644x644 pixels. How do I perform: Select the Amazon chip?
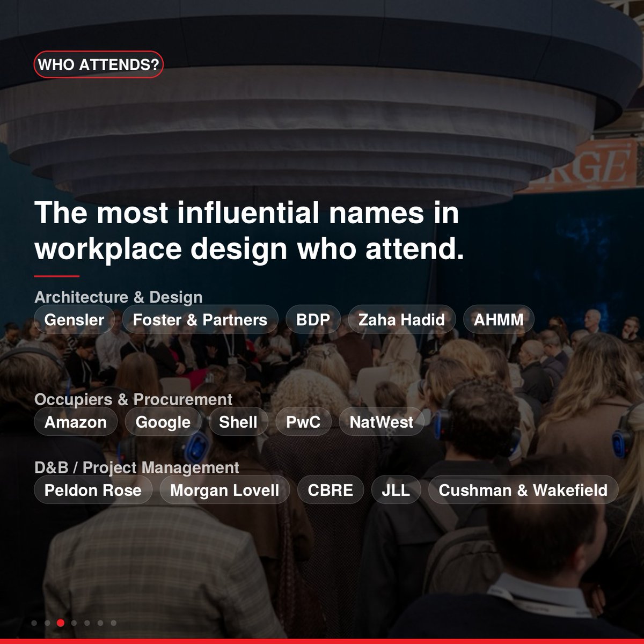coord(76,422)
